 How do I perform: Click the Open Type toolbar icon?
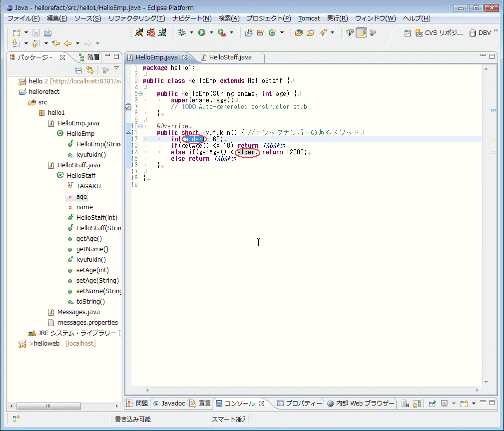click(x=299, y=32)
